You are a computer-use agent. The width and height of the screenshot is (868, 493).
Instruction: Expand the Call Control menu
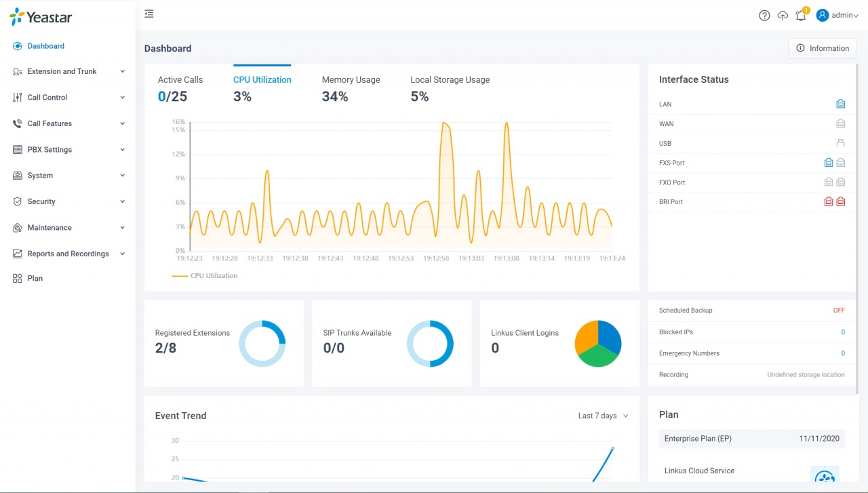pos(68,98)
